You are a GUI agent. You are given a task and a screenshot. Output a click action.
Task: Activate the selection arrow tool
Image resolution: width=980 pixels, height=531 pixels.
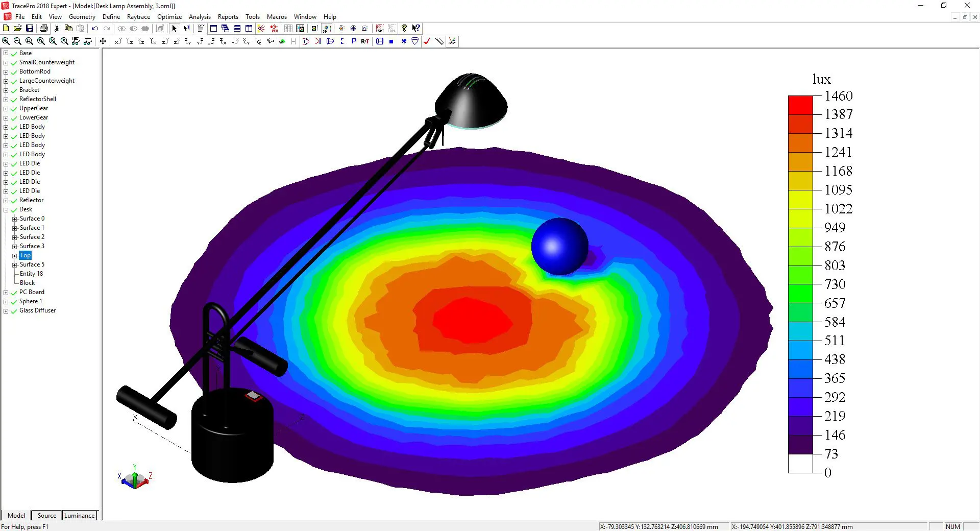[174, 29]
